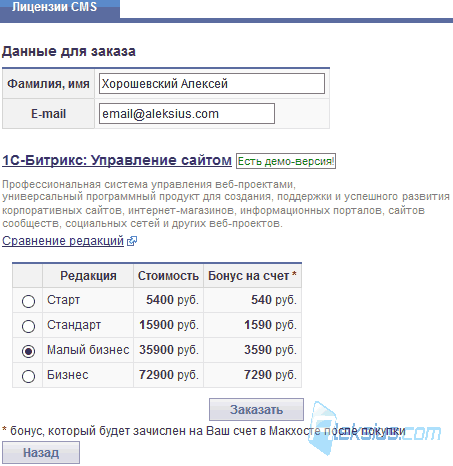Click the Бизнес edition name

tap(68, 375)
